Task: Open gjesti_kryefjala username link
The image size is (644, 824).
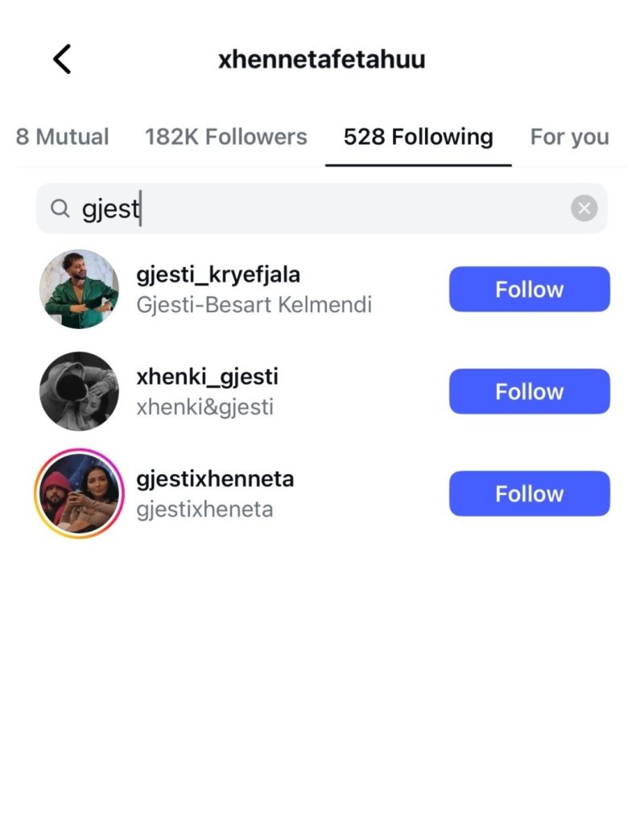Action: (218, 274)
